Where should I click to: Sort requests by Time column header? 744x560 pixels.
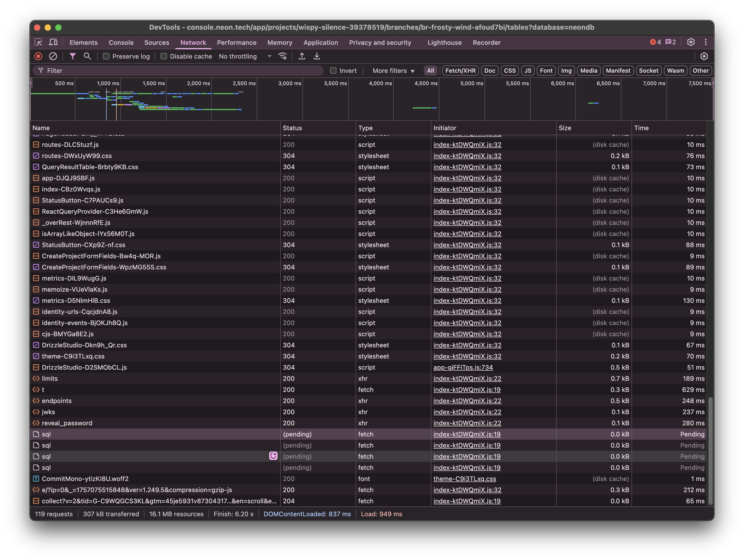click(x=669, y=128)
